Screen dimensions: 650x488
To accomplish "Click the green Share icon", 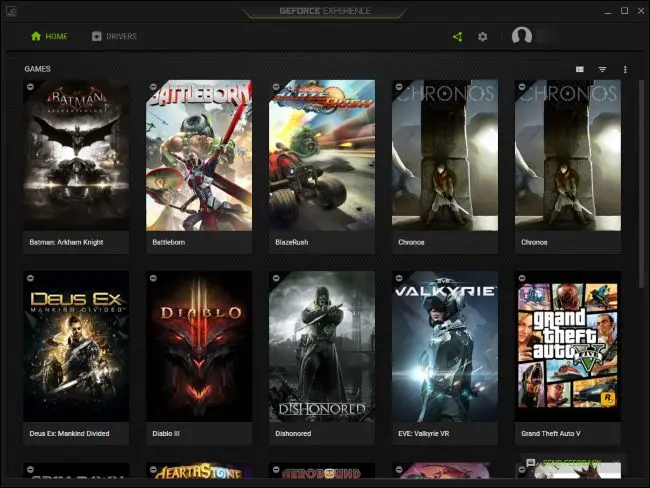I will coord(458,37).
